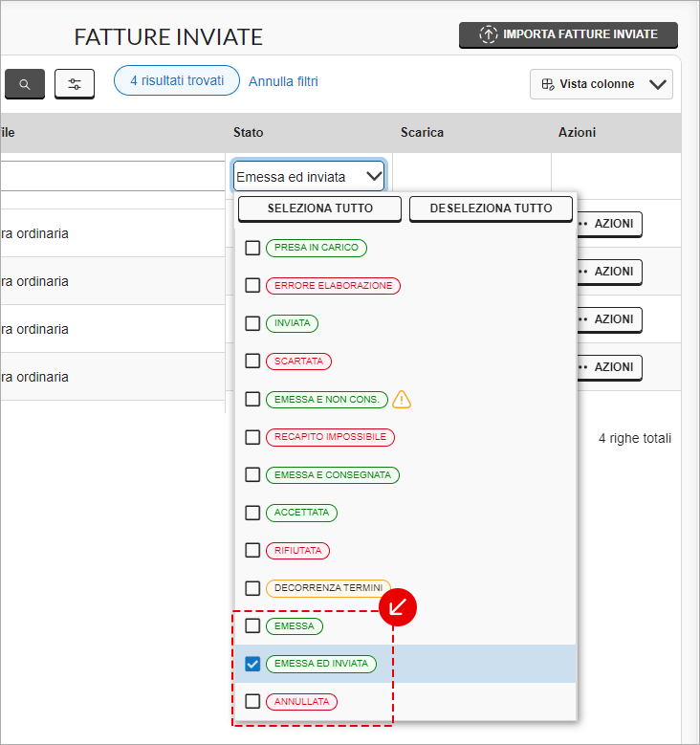Click the 4 risultati trovati pill
The height and width of the screenshot is (745, 700).
(x=177, y=80)
